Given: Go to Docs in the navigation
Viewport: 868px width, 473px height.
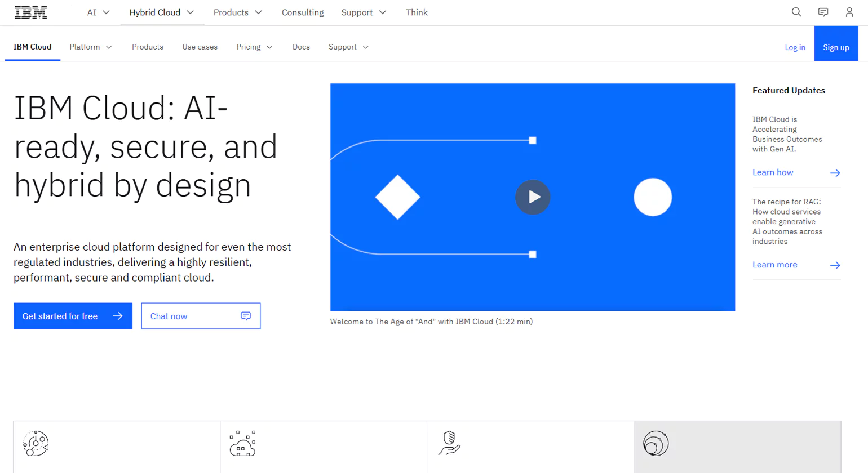Looking at the screenshot, I should coord(301,47).
